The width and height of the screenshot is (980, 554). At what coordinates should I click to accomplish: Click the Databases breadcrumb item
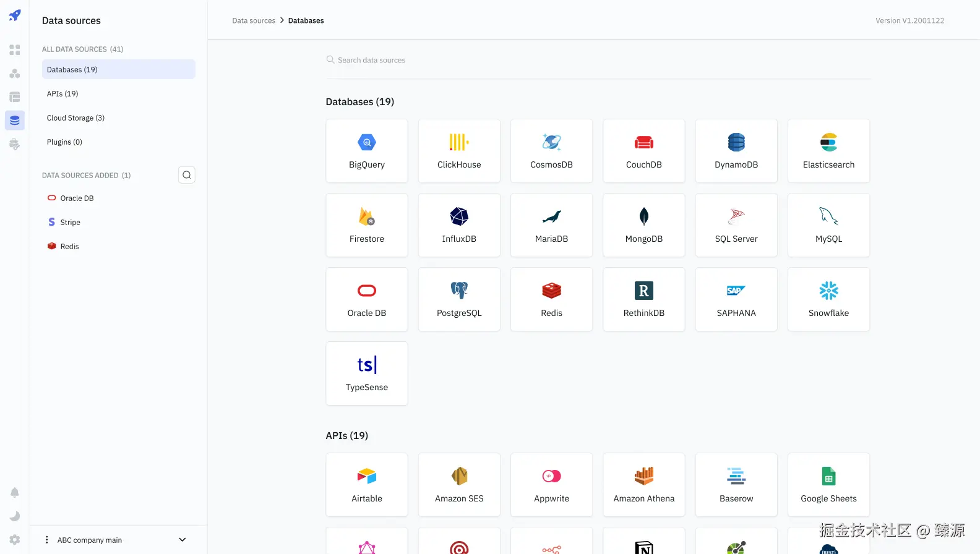click(306, 20)
